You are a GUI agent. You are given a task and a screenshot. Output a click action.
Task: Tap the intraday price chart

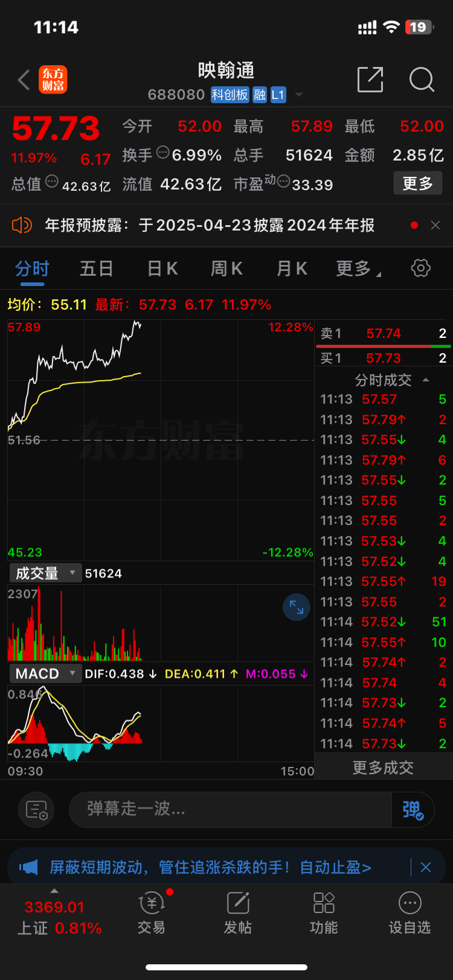tap(161, 441)
